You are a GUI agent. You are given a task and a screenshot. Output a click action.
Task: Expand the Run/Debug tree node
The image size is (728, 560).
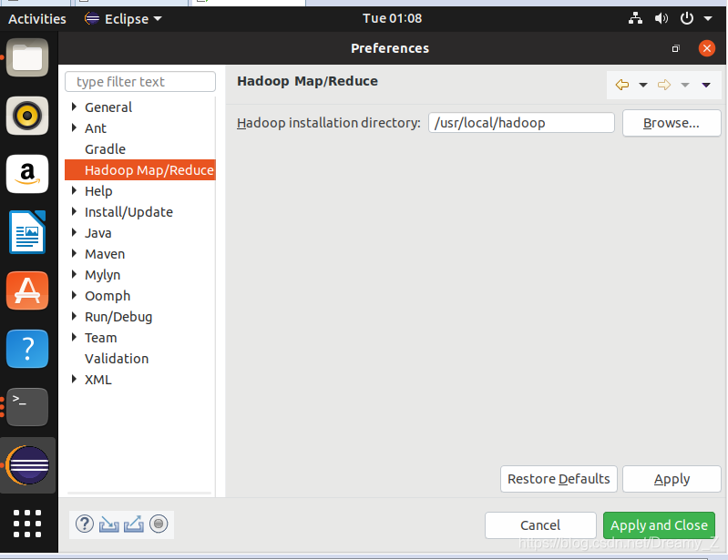[74, 316]
